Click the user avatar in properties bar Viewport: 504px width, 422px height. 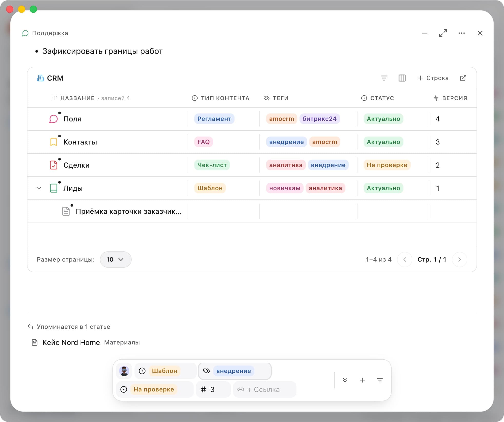124,371
